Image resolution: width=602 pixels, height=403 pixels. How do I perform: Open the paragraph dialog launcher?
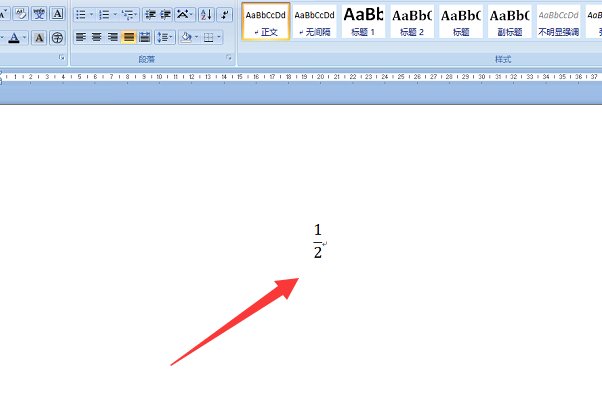pyautogui.click(x=229, y=59)
